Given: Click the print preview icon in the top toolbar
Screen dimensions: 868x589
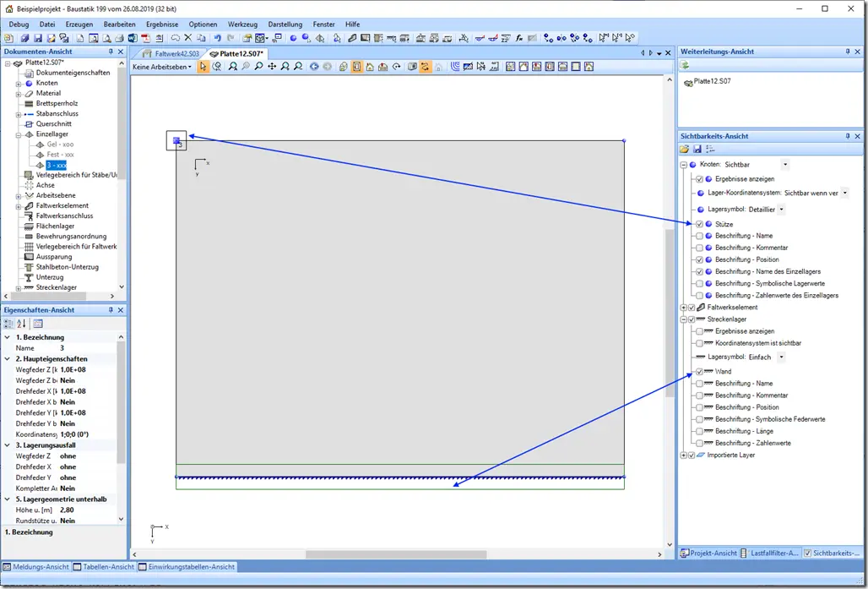Looking at the screenshot, I should click(x=107, y=38).
